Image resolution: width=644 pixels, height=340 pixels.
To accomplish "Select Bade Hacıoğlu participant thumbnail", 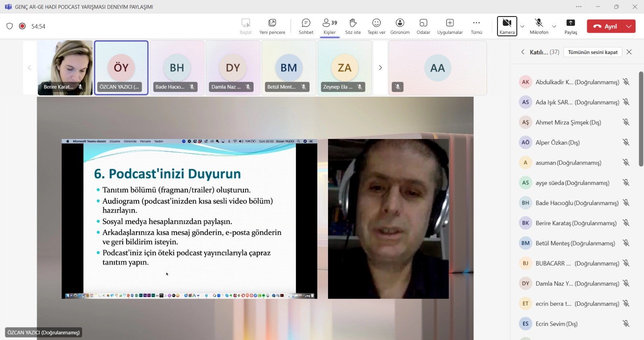I will pos(177,68).
